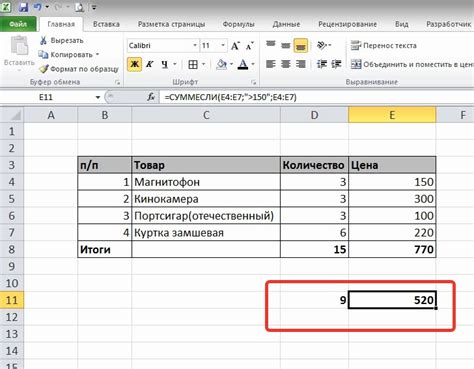The width and height of the screenshot is (474, 369).
Task: Click the Итоги cell
Action: 105,249
